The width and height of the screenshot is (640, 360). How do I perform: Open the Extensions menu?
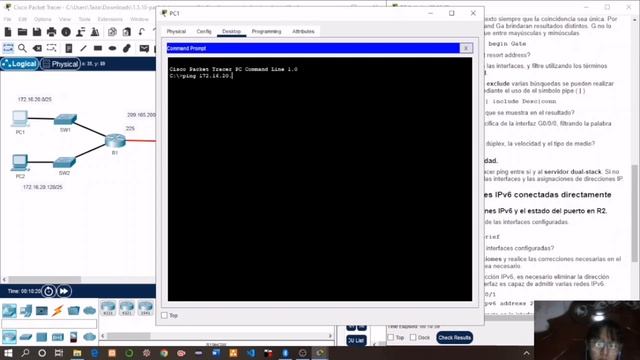coord(110,19)
